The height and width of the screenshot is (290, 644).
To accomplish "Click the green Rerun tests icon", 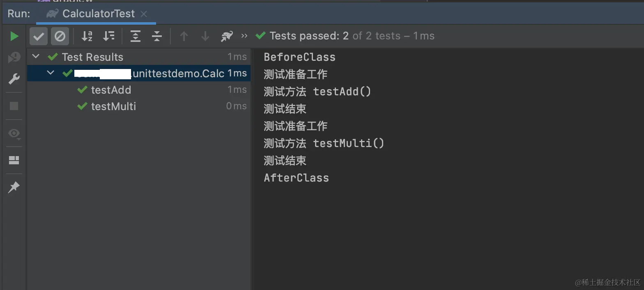I will point(14,36).
